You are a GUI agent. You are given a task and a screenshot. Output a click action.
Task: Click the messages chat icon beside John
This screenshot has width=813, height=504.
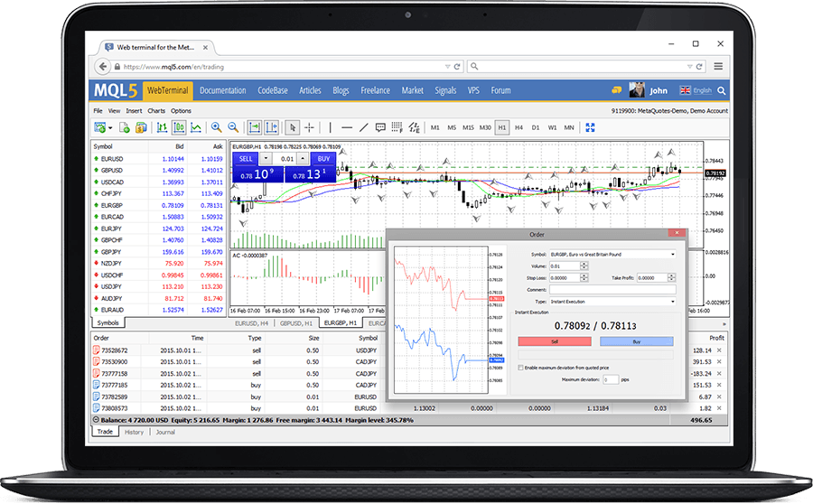pyautogui.click(x=616, y=90)
